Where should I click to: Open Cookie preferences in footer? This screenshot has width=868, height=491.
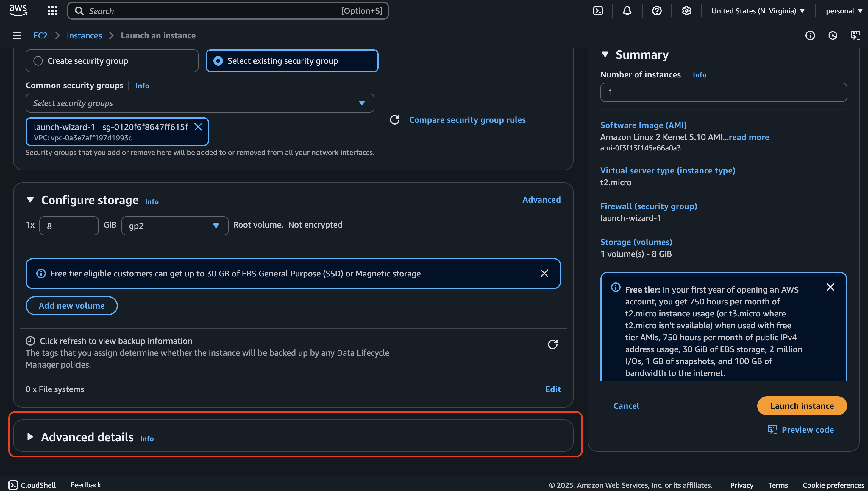pyautogui.click(x=833, y=485)
